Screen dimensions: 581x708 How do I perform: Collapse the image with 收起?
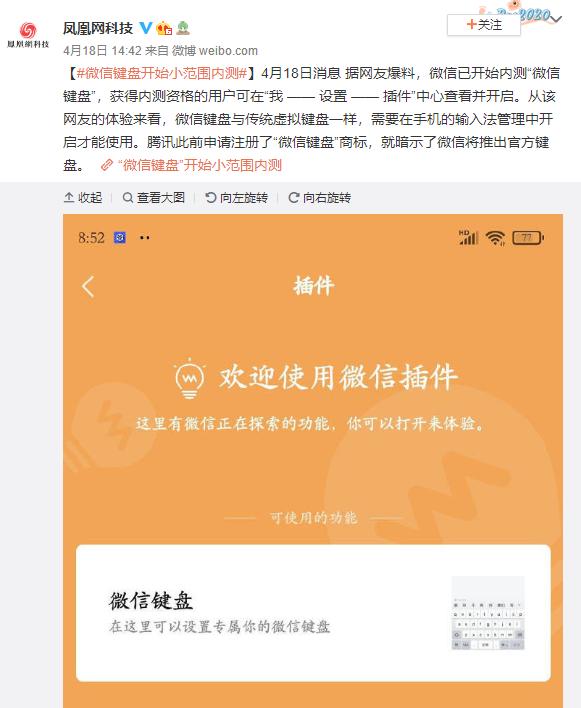[83, 198]
